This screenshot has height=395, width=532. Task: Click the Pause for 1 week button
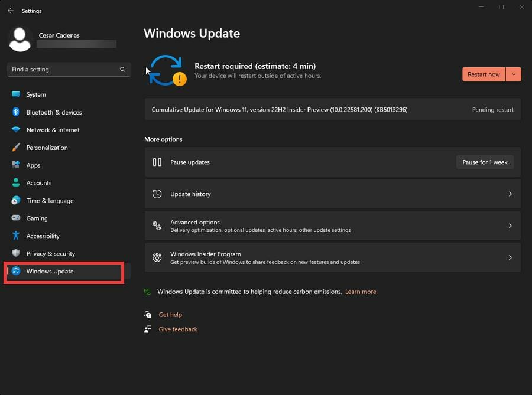(x=485, y=162)
